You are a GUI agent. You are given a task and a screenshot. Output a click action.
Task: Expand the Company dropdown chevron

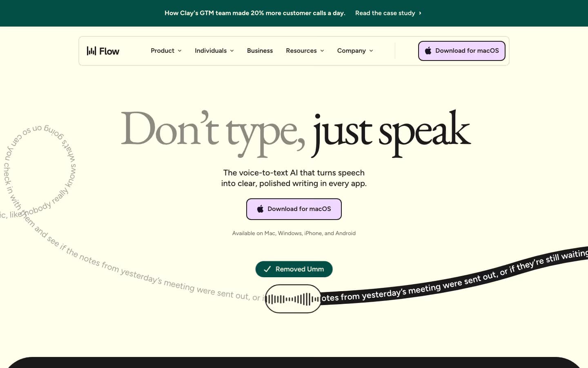click(x=371, y=51)
